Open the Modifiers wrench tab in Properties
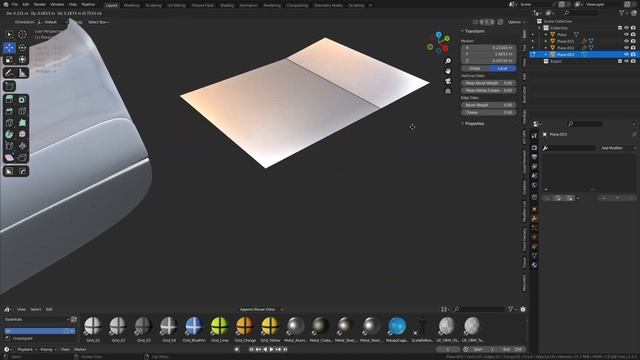The height and width of the screenshot is (360, 640). 534,219
